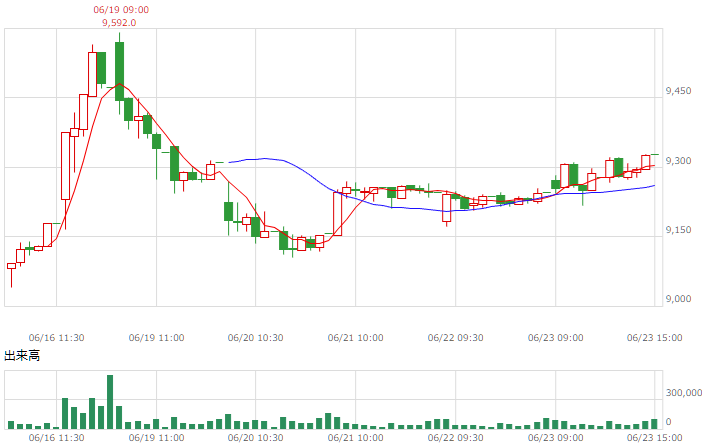Click the 出来高 volume heading
Screen dimensions: 702x447
[22, 356]
